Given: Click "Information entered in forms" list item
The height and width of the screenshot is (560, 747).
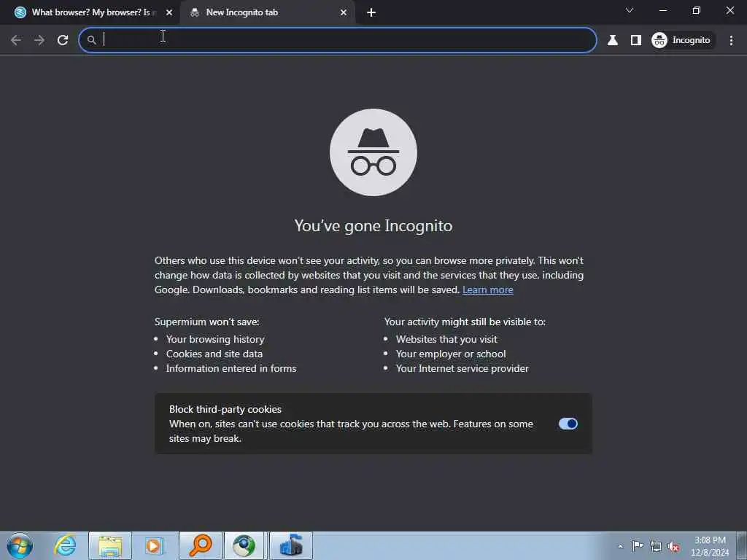Looking at the screenshot, I should [231, 368].
